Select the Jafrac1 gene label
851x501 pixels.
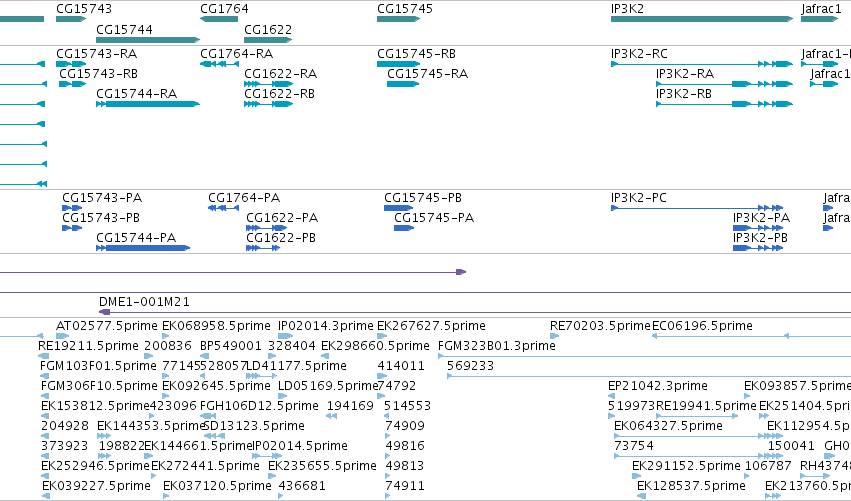pos(821,9)
